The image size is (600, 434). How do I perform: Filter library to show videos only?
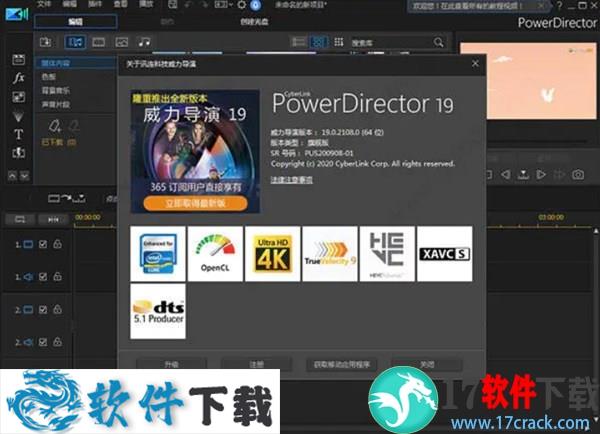[x=99, y=42]
